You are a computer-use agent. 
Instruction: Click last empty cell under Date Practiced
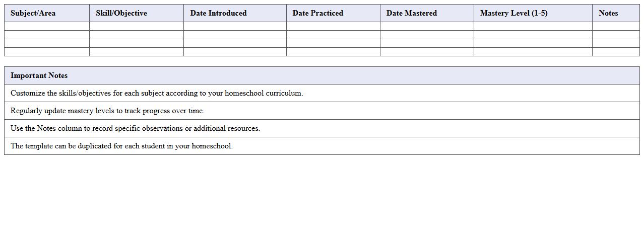click(333, 52)
